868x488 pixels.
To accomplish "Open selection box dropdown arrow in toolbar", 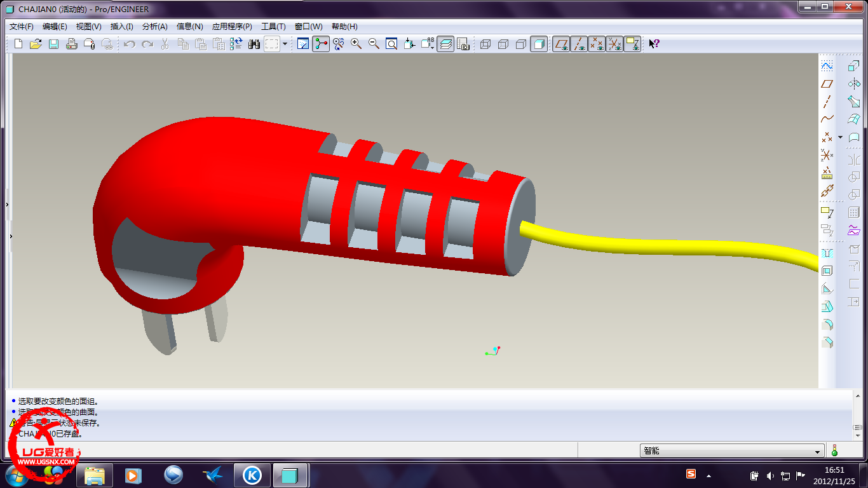I will pyautogui.click(x=285, y=44).
